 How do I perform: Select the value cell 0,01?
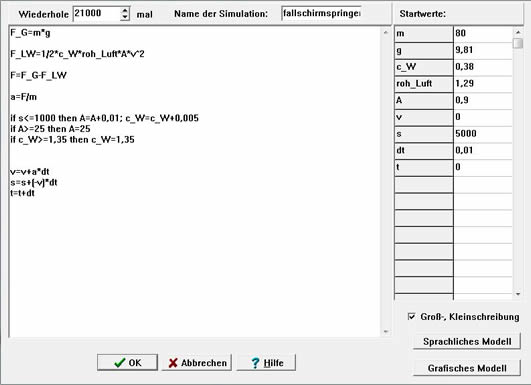pyautogui.click(x=483, y=151)
